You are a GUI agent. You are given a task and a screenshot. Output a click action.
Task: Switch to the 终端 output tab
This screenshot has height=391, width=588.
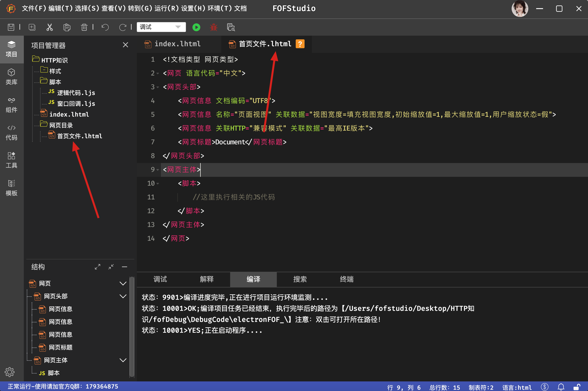click(347, 279)
